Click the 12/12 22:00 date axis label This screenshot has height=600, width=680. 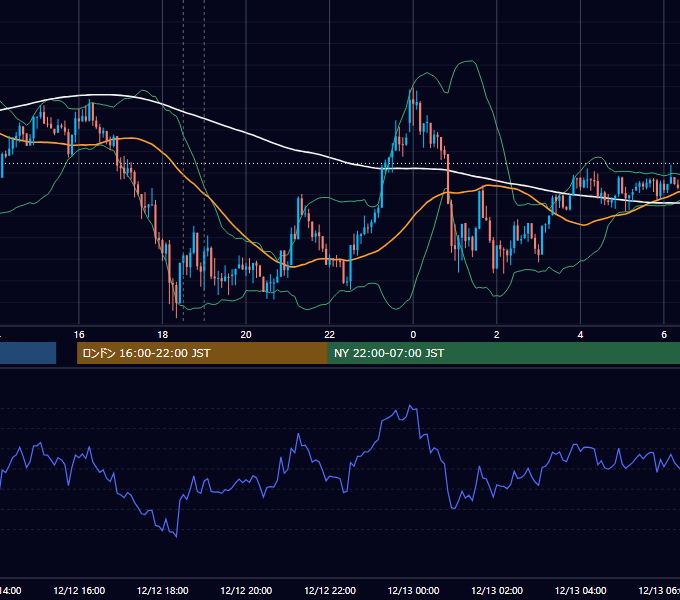[x=330, y=590]
